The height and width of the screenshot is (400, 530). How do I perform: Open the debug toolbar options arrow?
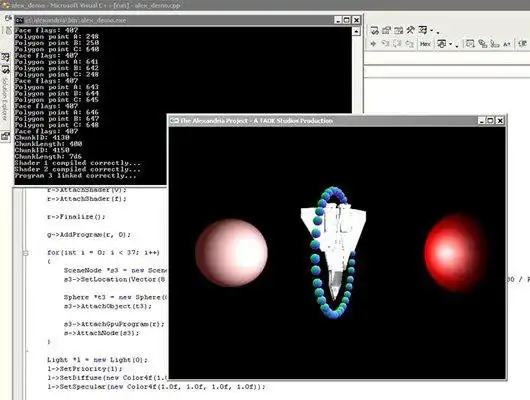pos(457,45)
